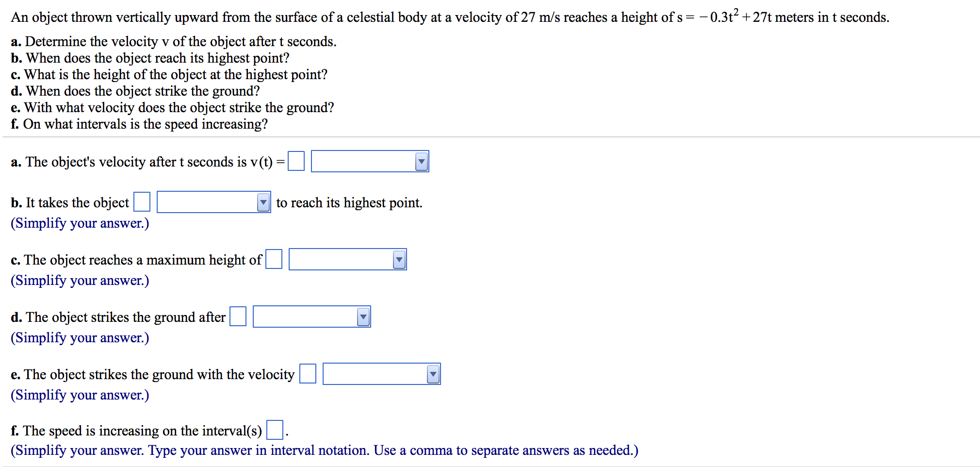Image resolution: width=980 pixels, height=467 pixels.
Task: Click "(Simplify your answer.)" hint under part d
Action: [80, 338]
